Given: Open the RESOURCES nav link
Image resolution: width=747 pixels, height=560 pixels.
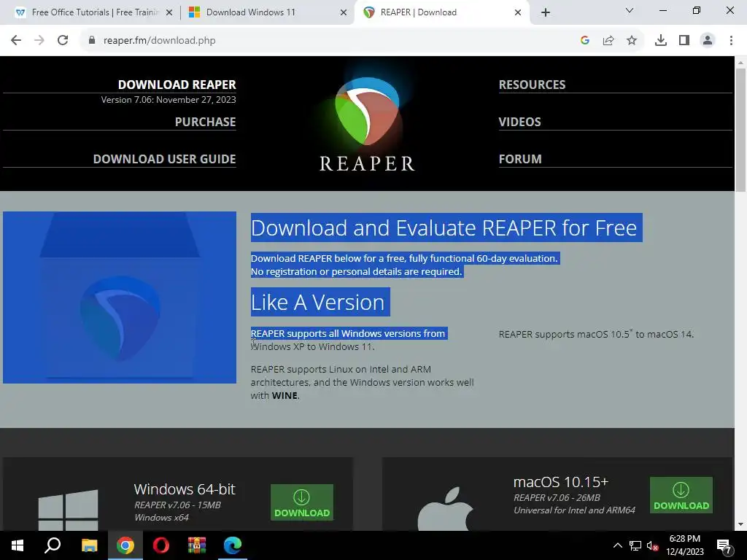Looking at the screenshot, I should 532,85.
